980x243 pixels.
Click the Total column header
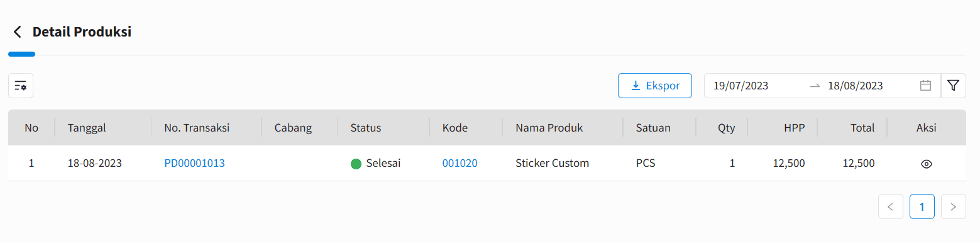pyautogui.click(x=862, y=128)
